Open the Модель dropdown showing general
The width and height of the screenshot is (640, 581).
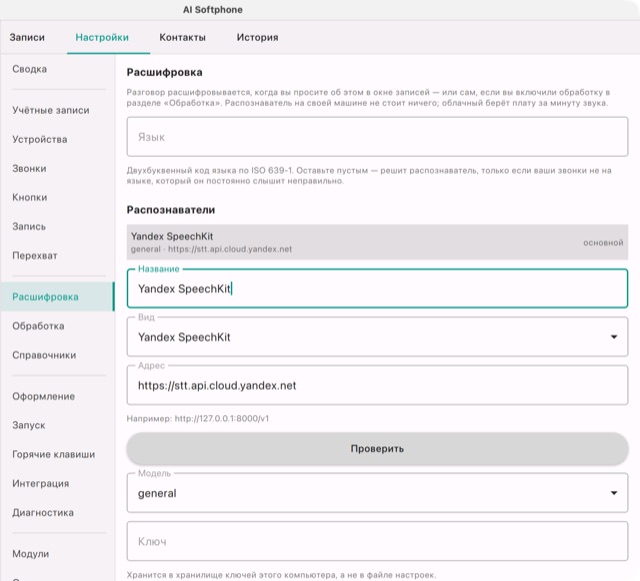(377, 493)
